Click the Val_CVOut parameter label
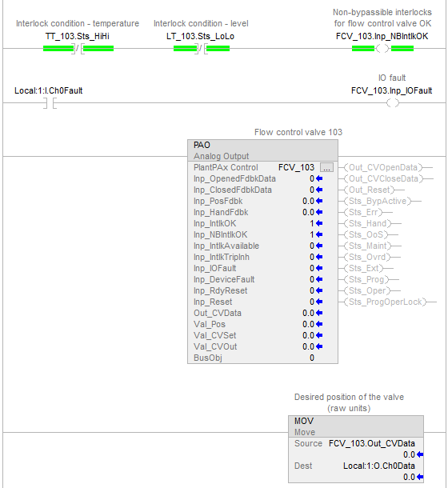Screen dimensions: 448x488 (x=215, y=346)
